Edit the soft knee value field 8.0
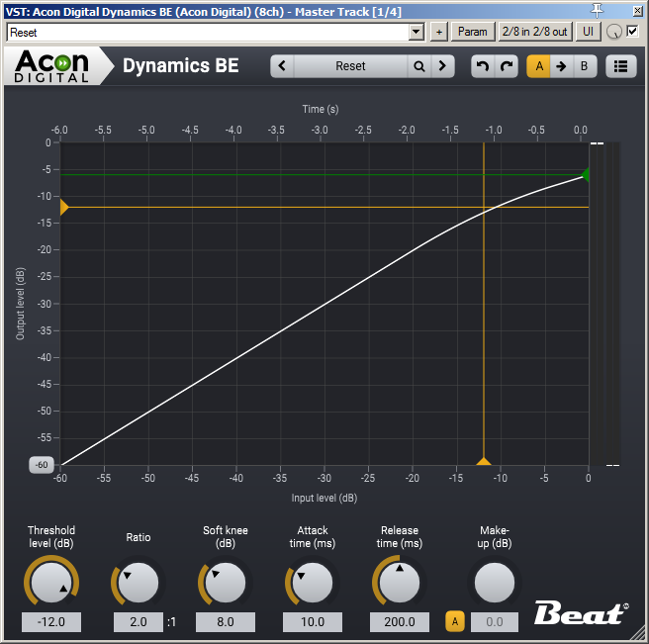Image resolution: width=649 pixels, height=644 pixels. pyautogui.click(x=226, y=622)
